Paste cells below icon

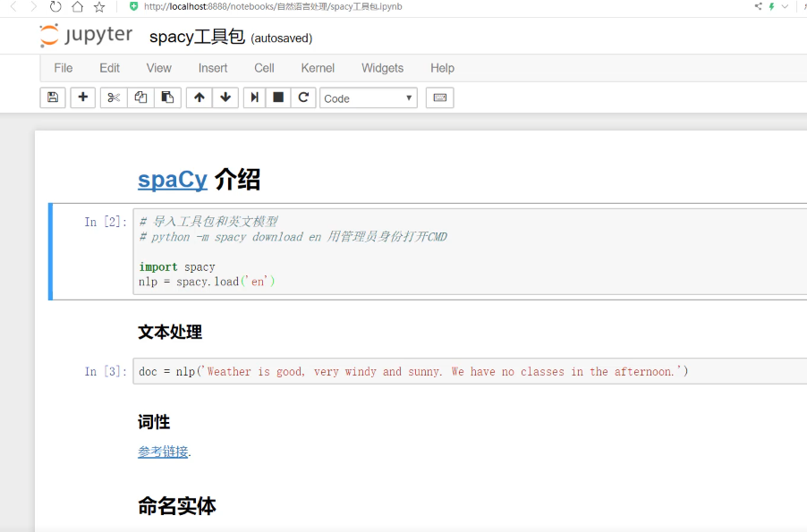coord(167,97)
